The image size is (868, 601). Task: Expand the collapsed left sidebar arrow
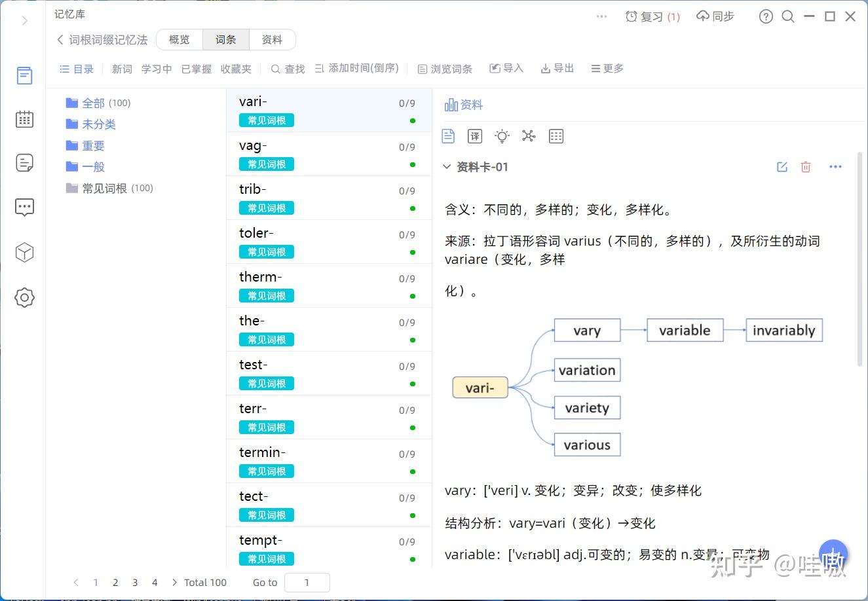point(24,21)
